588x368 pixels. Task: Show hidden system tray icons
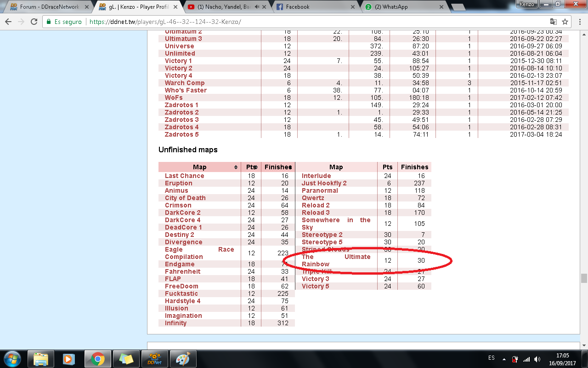pyautogui.click(x=504, y=359)
